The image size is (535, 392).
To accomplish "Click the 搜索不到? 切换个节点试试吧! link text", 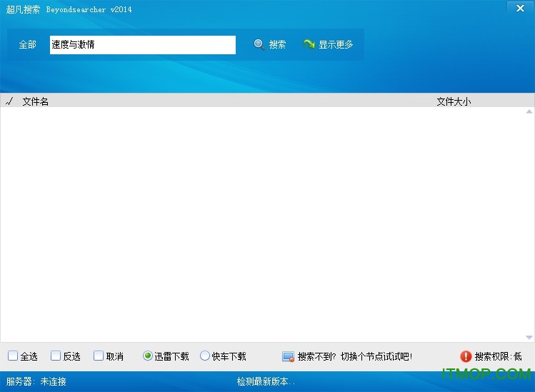I will coord(354,356).
